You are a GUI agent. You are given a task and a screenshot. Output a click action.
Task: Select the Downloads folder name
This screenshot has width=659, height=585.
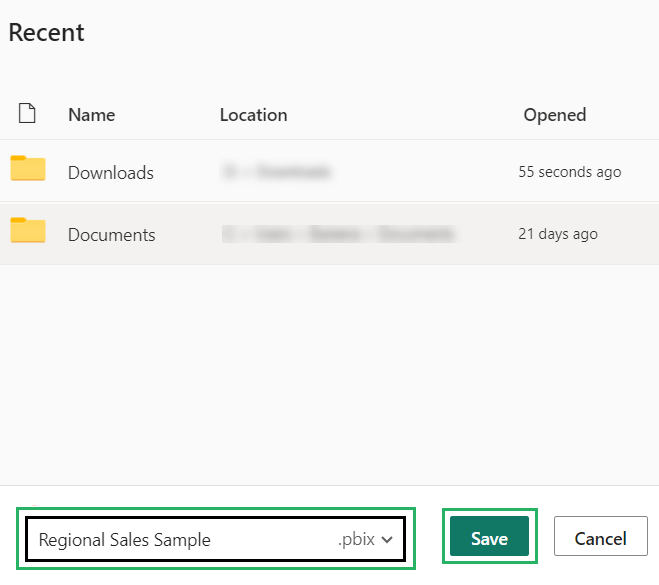(x=110, y=173)
